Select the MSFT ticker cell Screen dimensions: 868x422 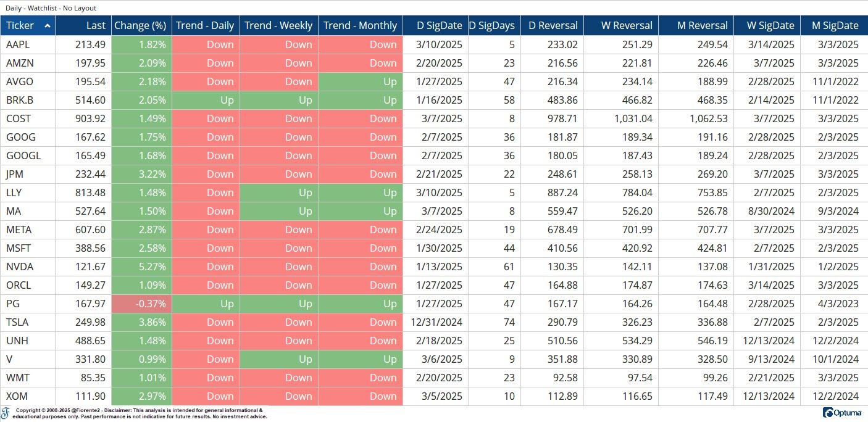[28, 248]
